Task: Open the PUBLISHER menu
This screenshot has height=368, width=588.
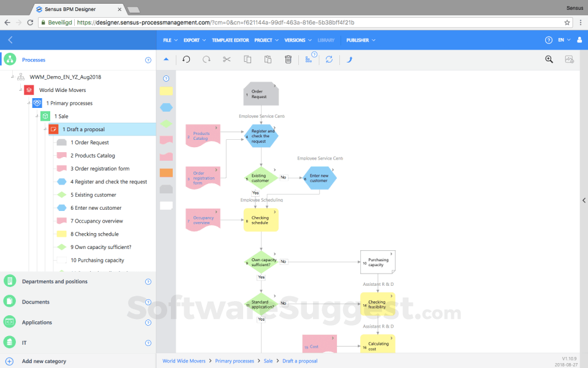Action: [x=361, y=40]
